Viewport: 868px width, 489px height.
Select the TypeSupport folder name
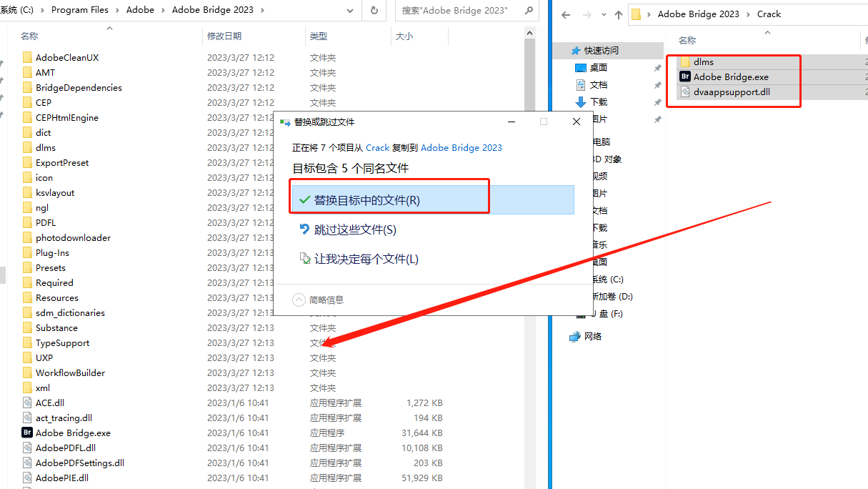[63, 342]
